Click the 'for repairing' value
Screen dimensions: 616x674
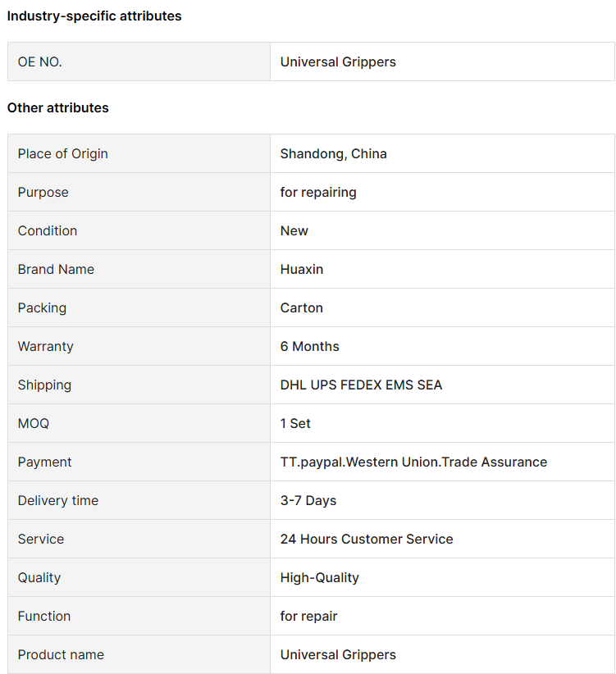point(318,192)
